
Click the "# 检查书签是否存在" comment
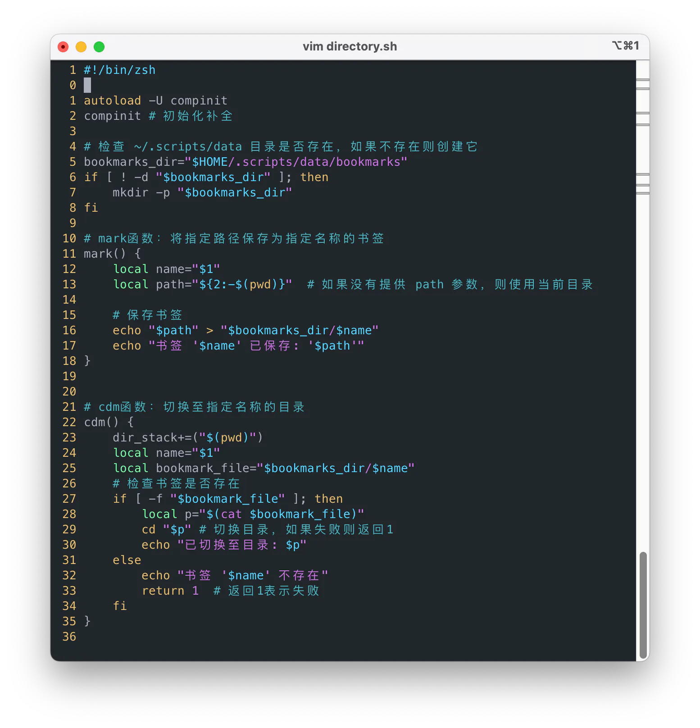tap(176, 483)
